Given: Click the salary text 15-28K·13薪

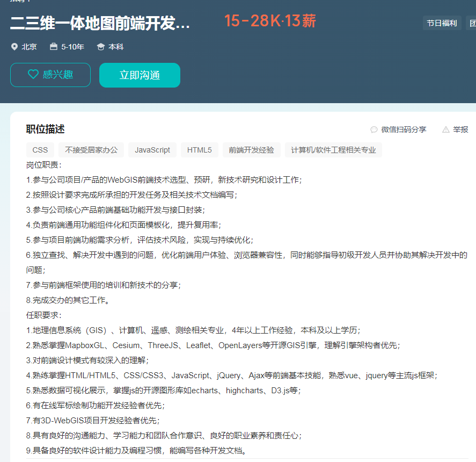Looking at the screenshot, I should coord(270,21).
